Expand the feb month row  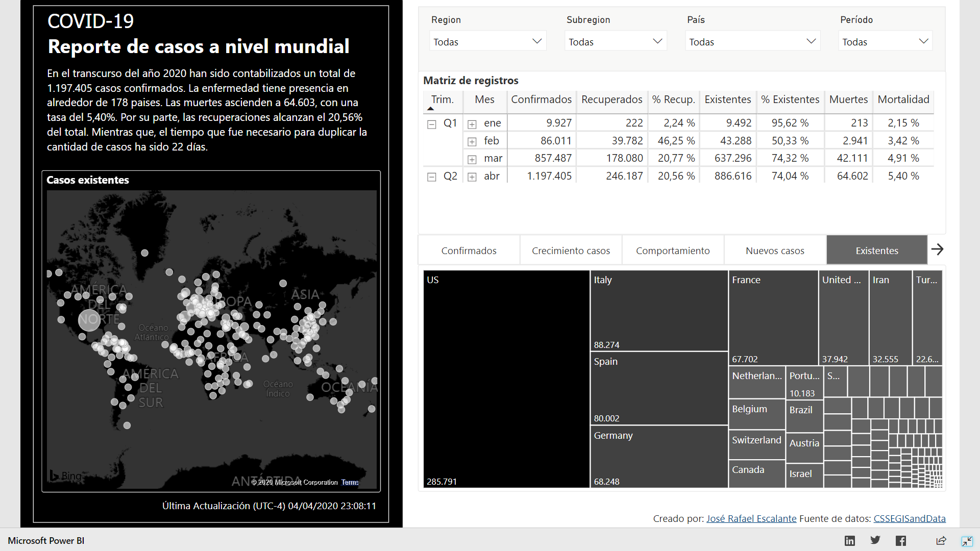[x=472, y=141]
